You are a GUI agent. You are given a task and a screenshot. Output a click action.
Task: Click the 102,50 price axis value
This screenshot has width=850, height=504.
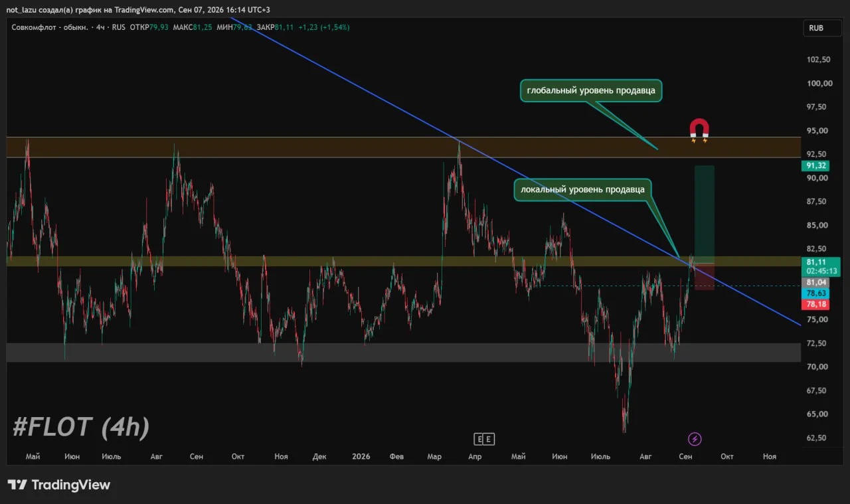coord(818,60)
